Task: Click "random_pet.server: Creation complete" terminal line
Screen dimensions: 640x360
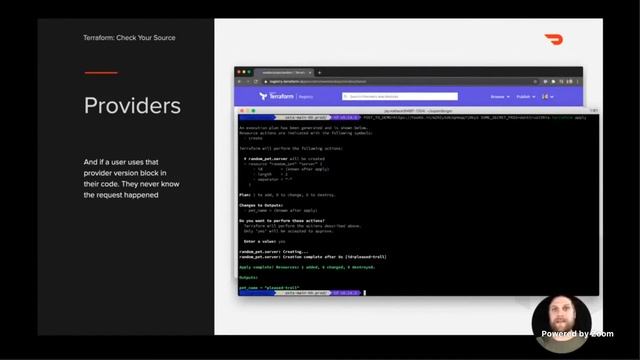Action: click(x=313, y=257)
